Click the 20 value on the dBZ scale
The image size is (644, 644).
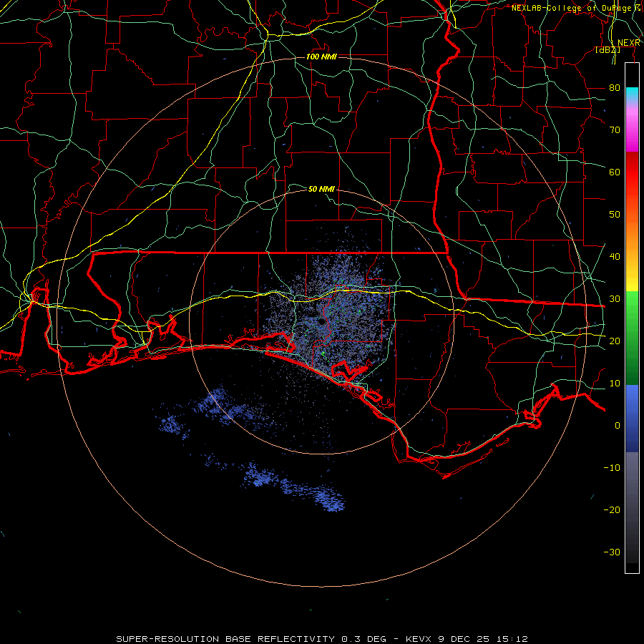coord(615,341)
